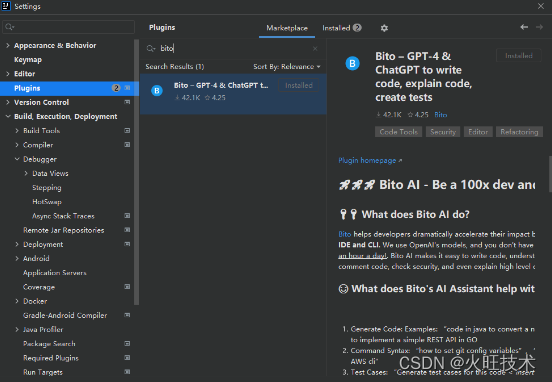Click the Security tag
This screenshot has height=382, width=552.
(x=443, y=132)
